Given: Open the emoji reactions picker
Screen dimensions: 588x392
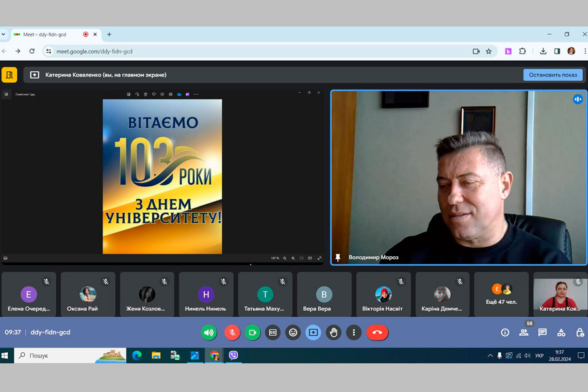Looking at the screenshot, I should click(x=293, y=333).
